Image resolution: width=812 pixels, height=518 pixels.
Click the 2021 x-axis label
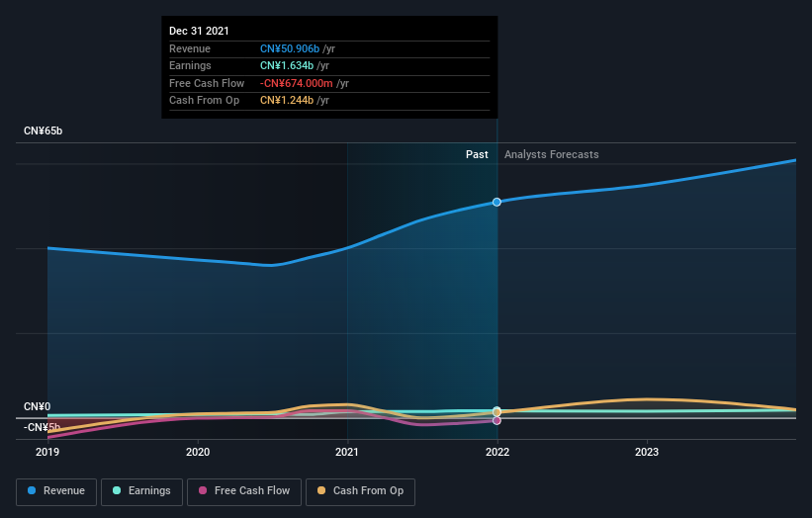click(347, 453)
